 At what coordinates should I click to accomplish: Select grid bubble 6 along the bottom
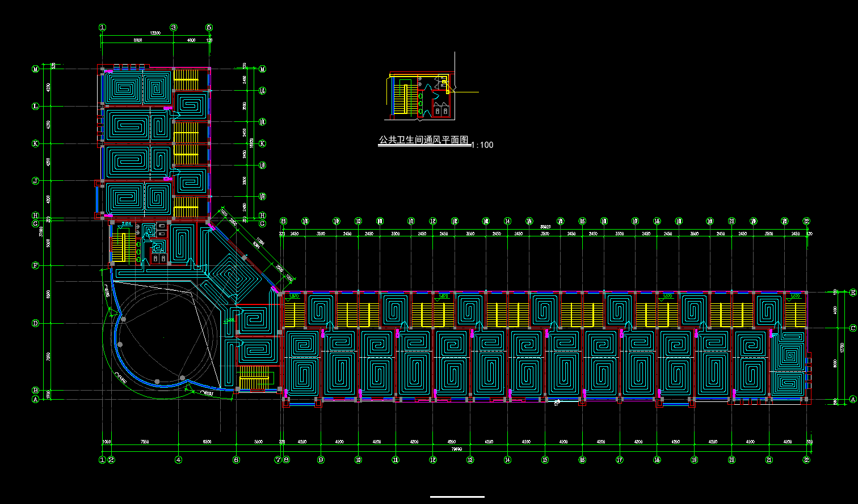click(x=236, y=460)
